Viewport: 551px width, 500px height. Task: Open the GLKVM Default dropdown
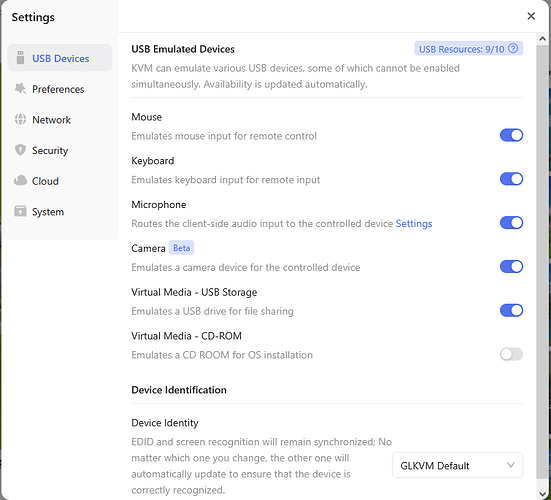click(x=457, y=465)
